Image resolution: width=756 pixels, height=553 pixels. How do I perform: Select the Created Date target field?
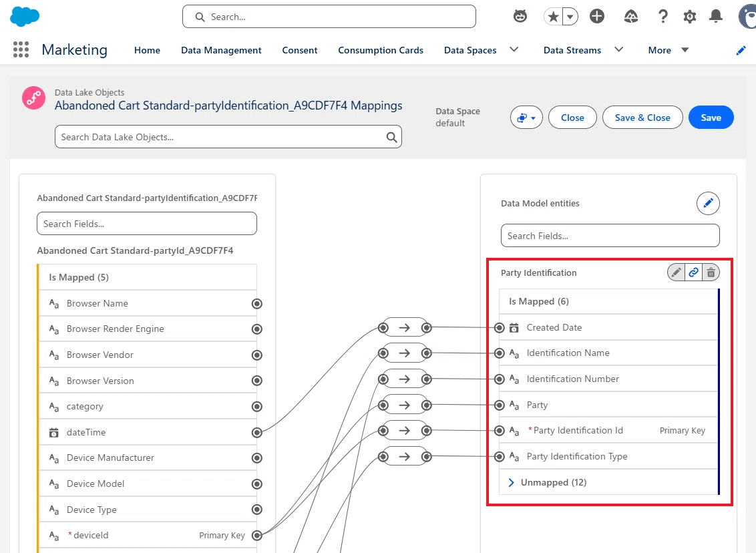[x=608, y=327]
